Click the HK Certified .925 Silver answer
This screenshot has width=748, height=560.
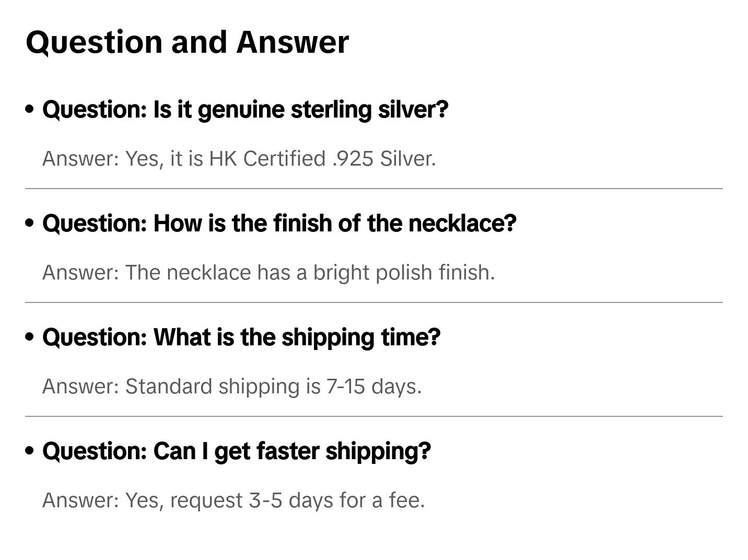pos(239,159)
